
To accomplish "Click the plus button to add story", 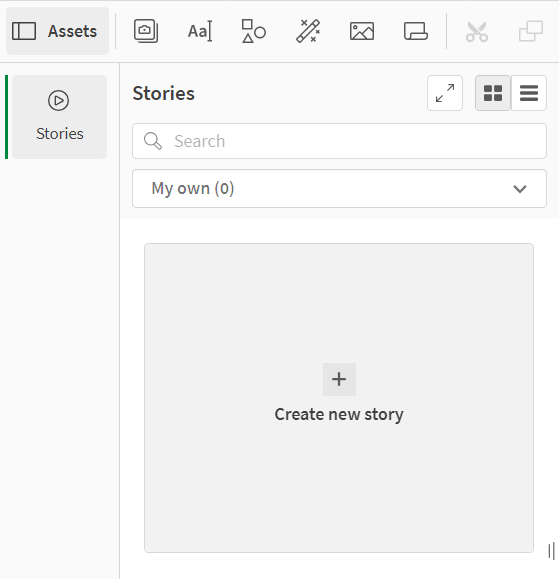I will coord(339,379).
